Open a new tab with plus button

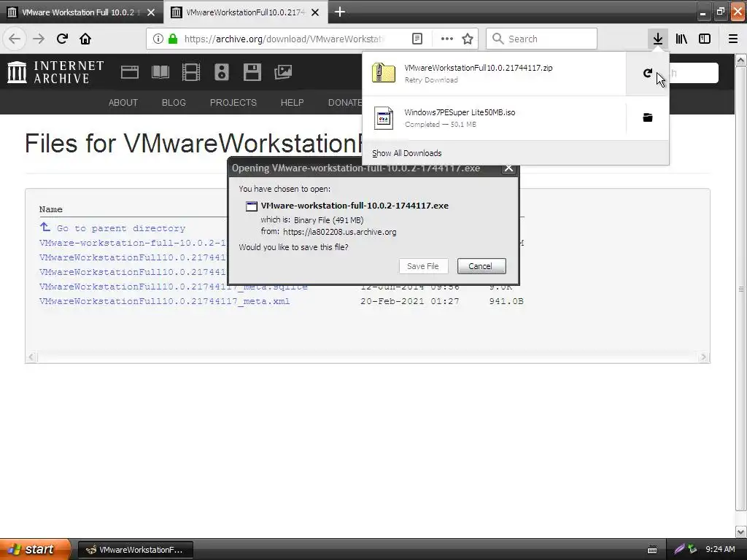point(340,12)
